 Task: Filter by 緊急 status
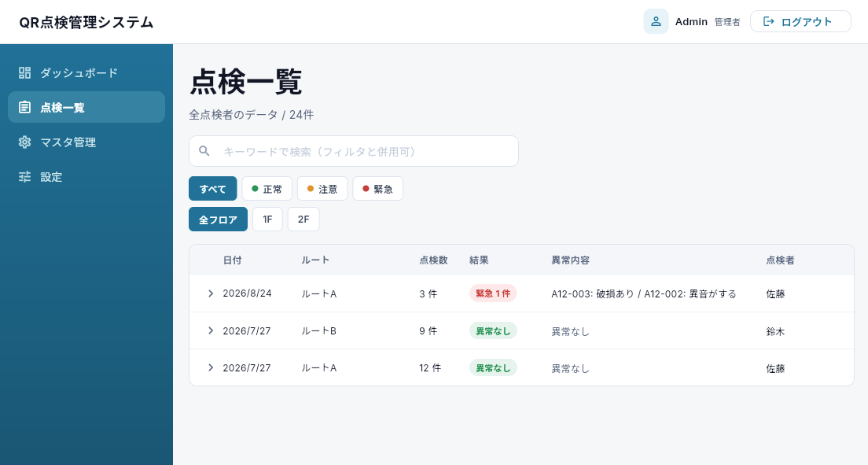click(377, 188)
